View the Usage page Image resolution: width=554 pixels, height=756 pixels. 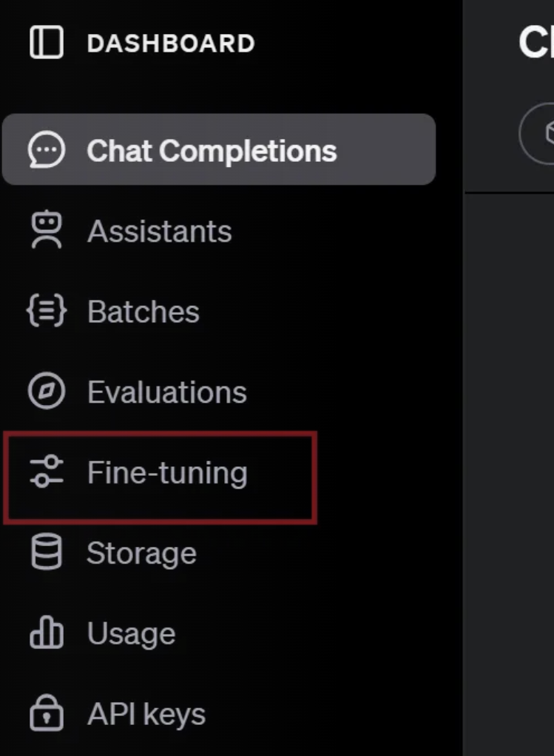(x=131, y=633)
